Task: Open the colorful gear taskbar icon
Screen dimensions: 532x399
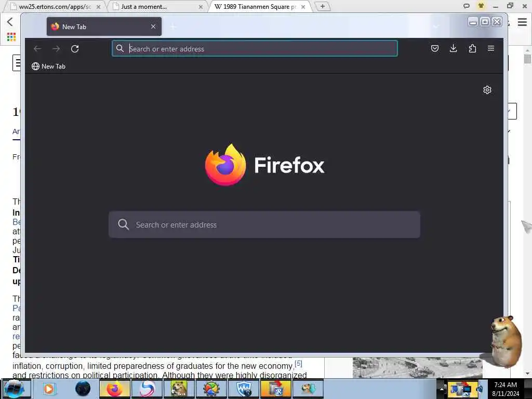Action: point(211,389)
